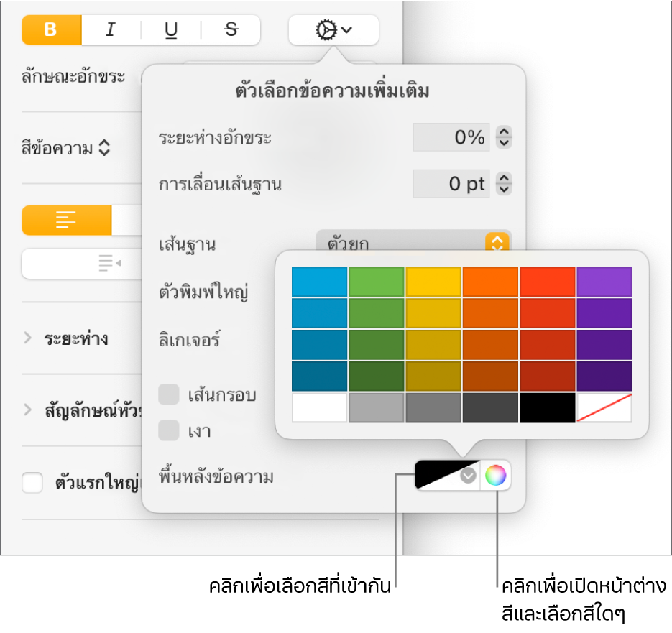672x633 pixels.
Task: Pick the brightest green swatch
Action: pos(377,282)
